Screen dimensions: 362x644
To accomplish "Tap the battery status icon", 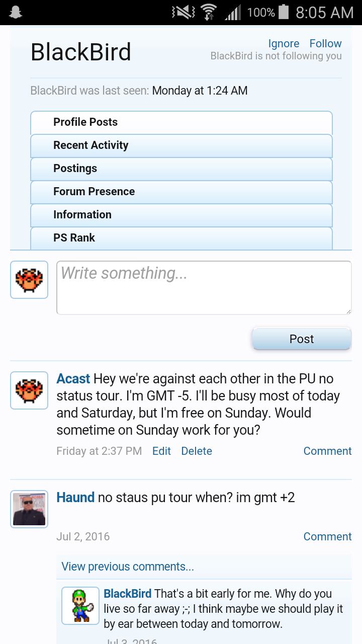I will [283, 12].
